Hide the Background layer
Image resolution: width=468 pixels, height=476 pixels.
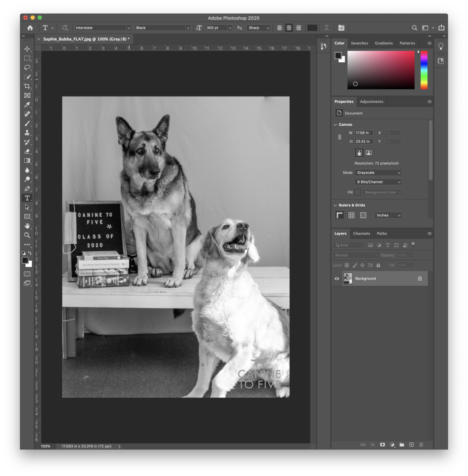pos(337,278)
